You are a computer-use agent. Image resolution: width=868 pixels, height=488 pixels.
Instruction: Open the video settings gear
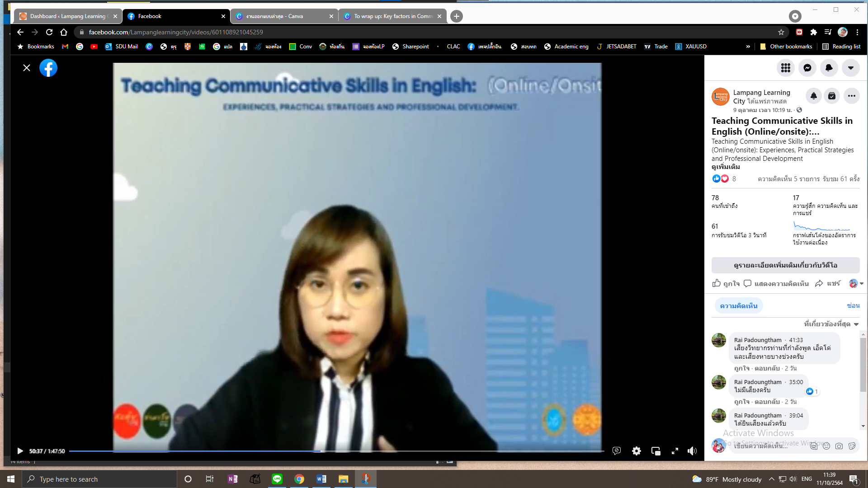pyautogui.click(x=637, y=451)
